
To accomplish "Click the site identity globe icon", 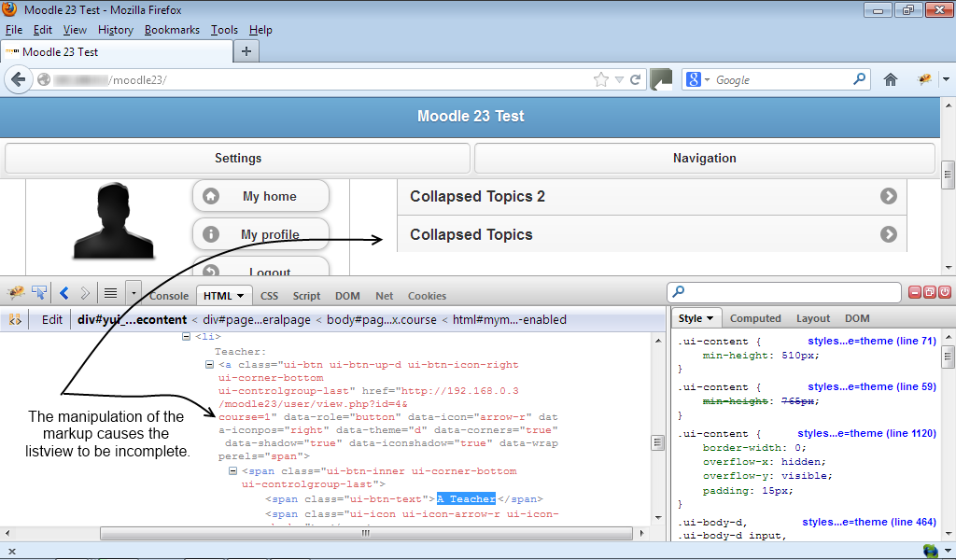I will pyautogui.click(x=43, y=80).
